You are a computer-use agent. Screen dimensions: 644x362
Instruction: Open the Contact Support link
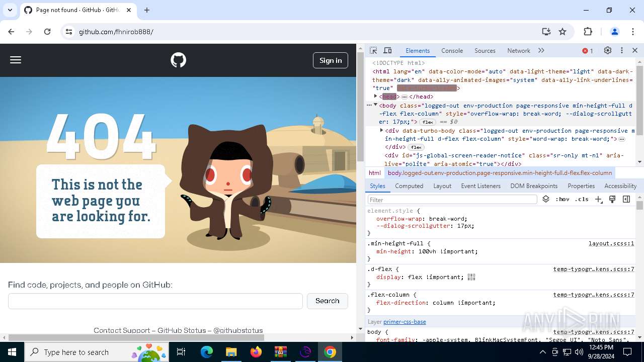pyautogui.click(x=122, y=330)
